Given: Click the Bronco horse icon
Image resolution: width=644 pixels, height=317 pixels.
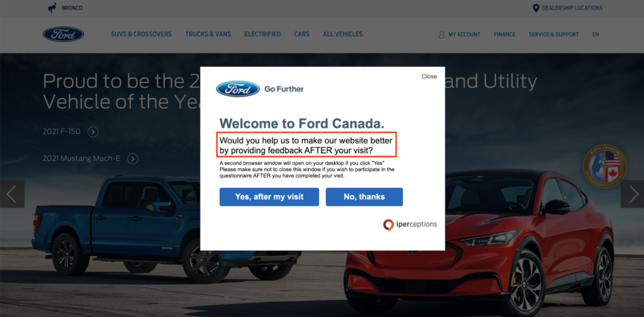Looking at the screenshot, I should point(53,8).
